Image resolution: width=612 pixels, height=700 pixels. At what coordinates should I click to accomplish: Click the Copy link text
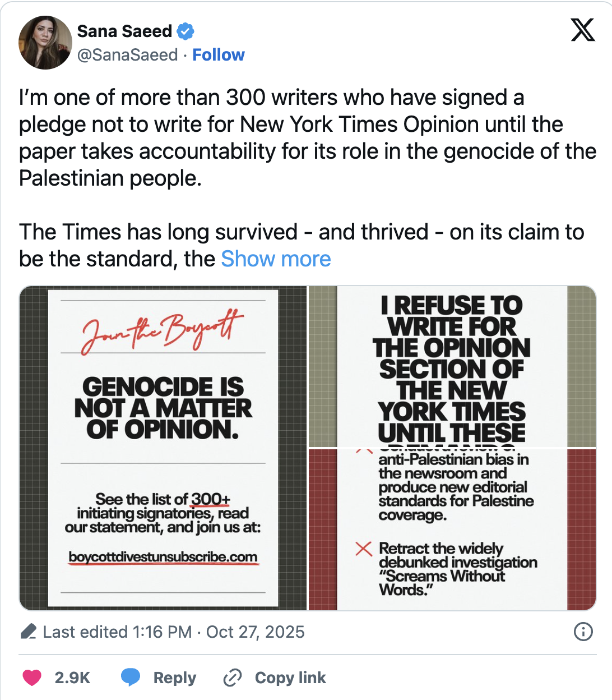coord(290,678)
